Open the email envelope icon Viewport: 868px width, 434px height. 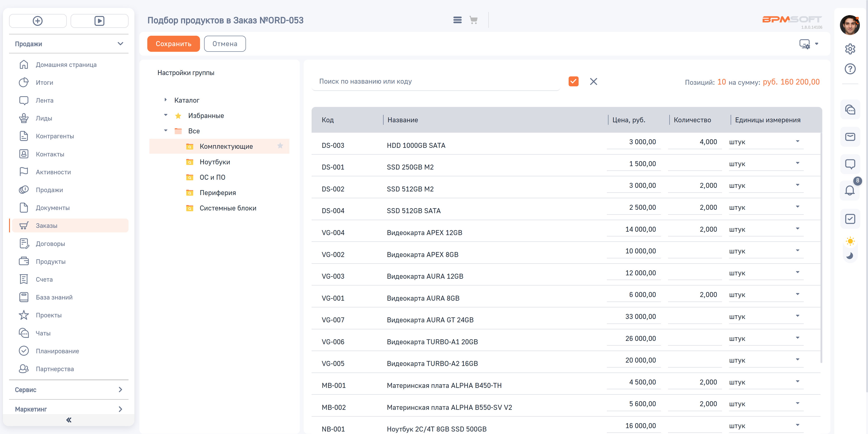pos(850,137)
